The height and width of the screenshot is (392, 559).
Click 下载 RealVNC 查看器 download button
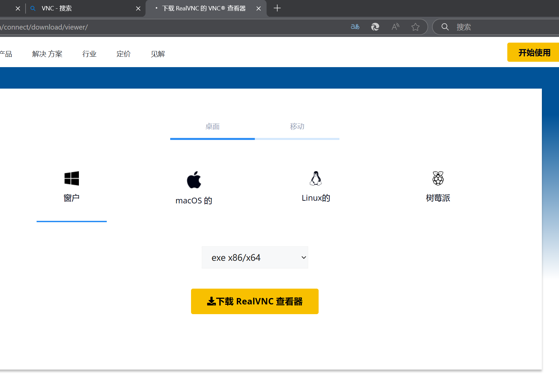point(255,301)
